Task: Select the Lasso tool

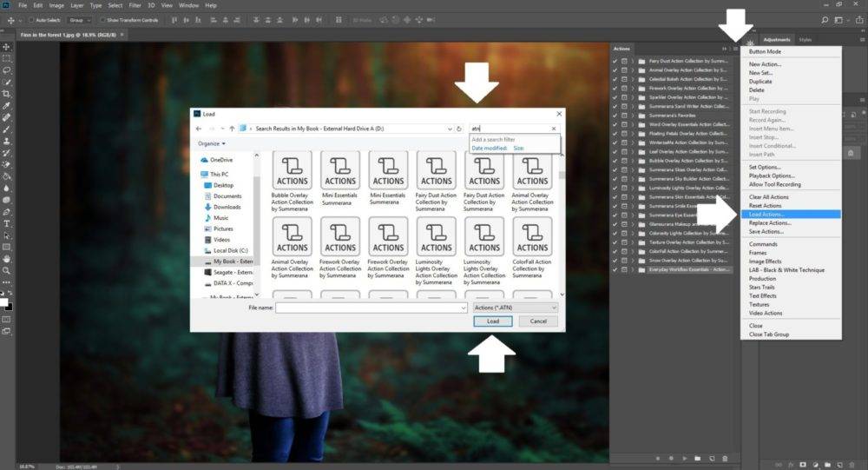Action: 7,70
